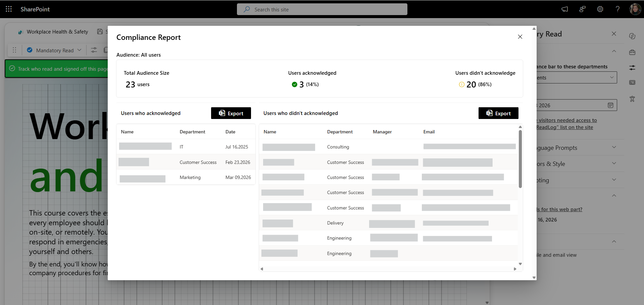
Task: Click the Date column header in acknowledged table
Action: [230, 132]
